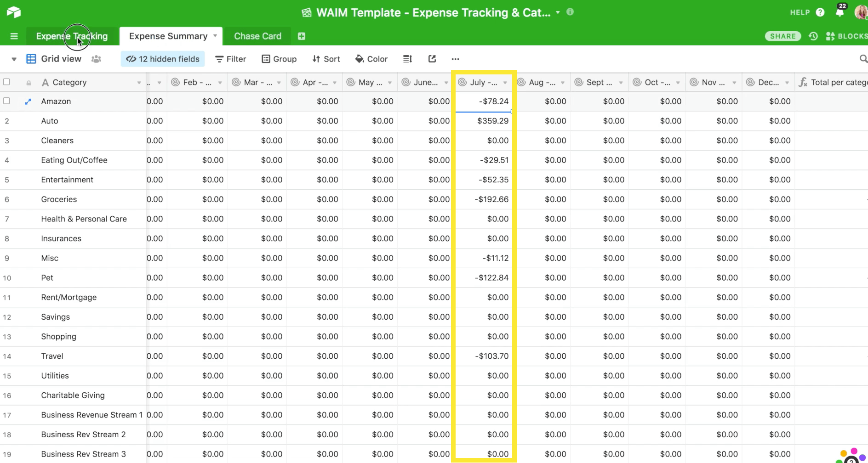The height and width of the screenshot is (463, 868).
Task: Switch to the Expense Tracking tab
Action: [72, 36]
